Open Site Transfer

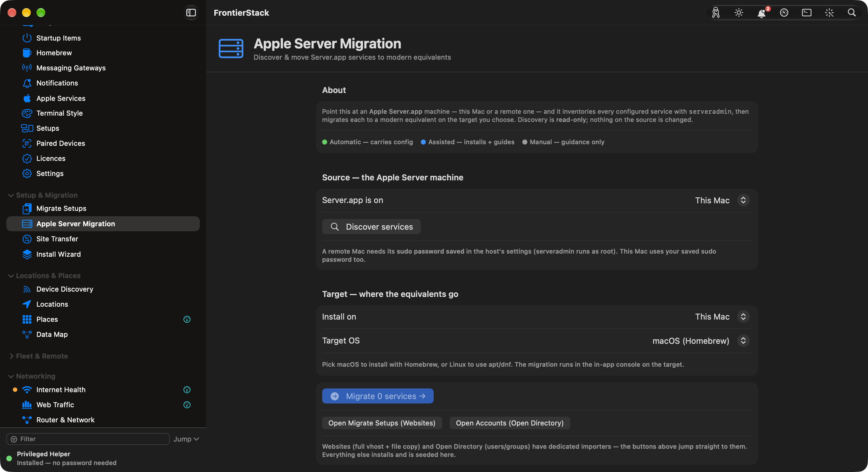click(x=103, y=239)
